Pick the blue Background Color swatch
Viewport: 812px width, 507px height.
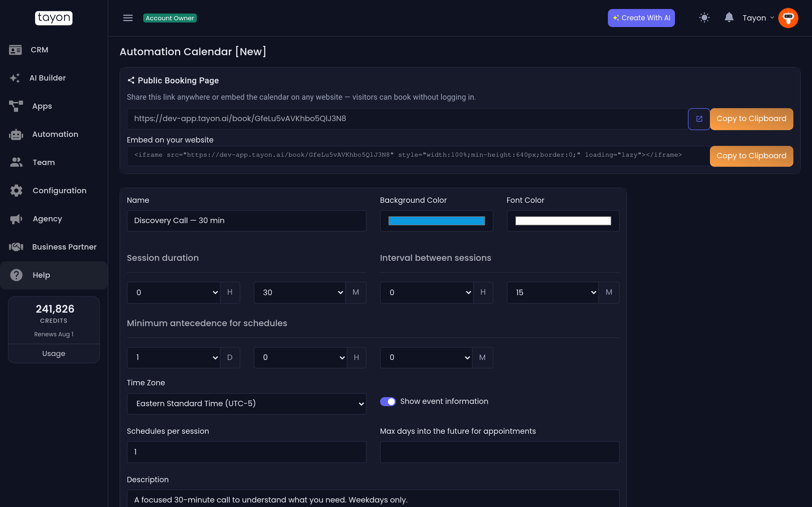coord(436,221)
